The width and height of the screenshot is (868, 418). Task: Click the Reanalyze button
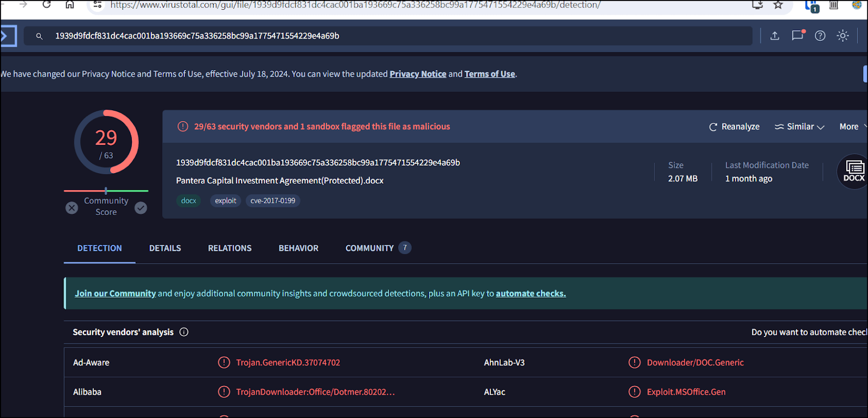734,126
